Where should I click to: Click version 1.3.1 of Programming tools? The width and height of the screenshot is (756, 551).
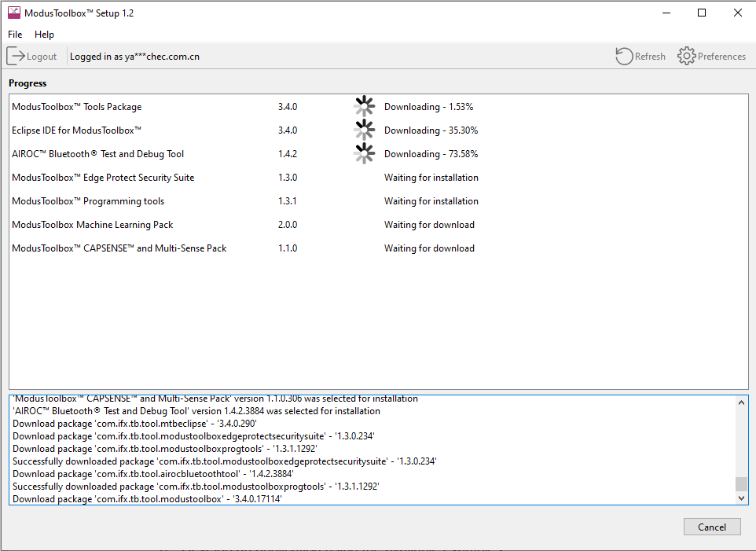click(x=288, y=201)
